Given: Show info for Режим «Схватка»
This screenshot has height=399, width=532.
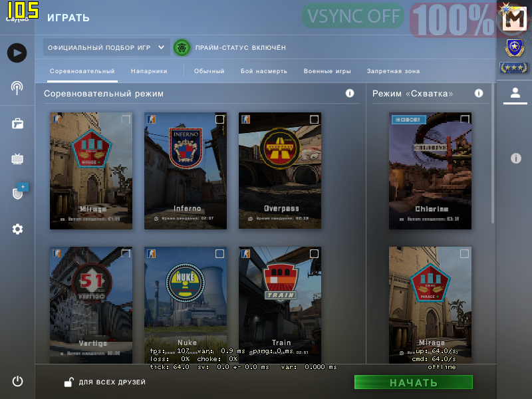Looking at the screenshot, I should (479, 93).
